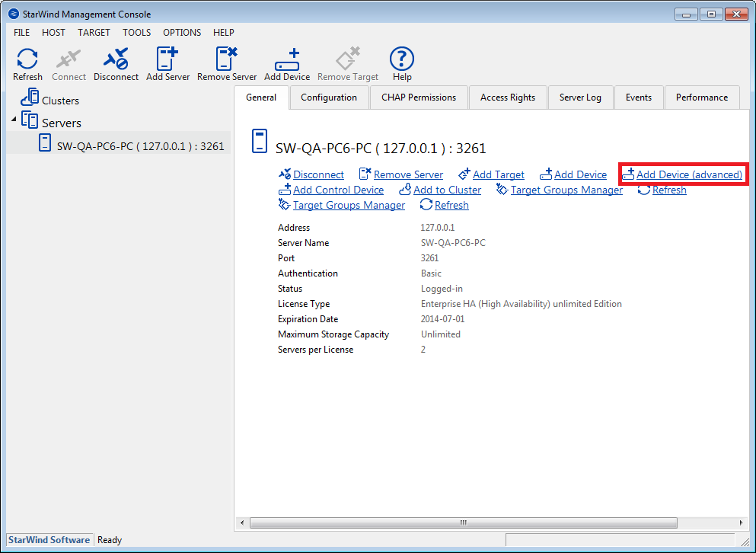The image size is (756, 553).
Task: Click the StarWind Software status bar label
Action: pos(49,540)
